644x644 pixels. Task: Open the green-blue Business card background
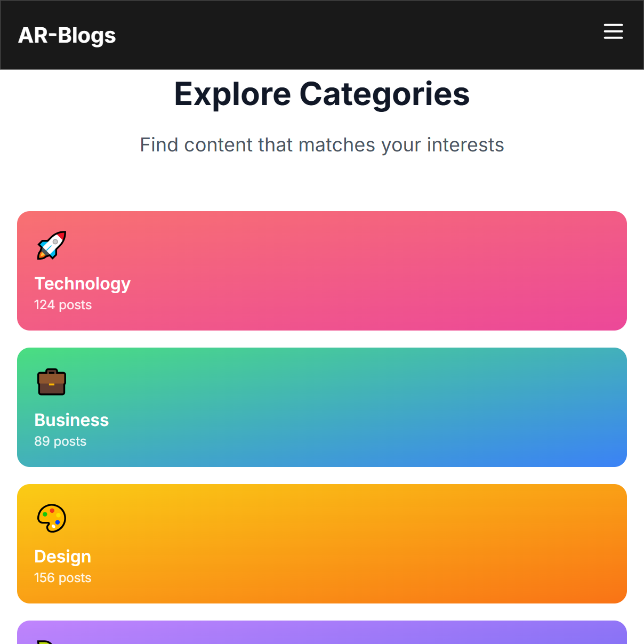373,407
